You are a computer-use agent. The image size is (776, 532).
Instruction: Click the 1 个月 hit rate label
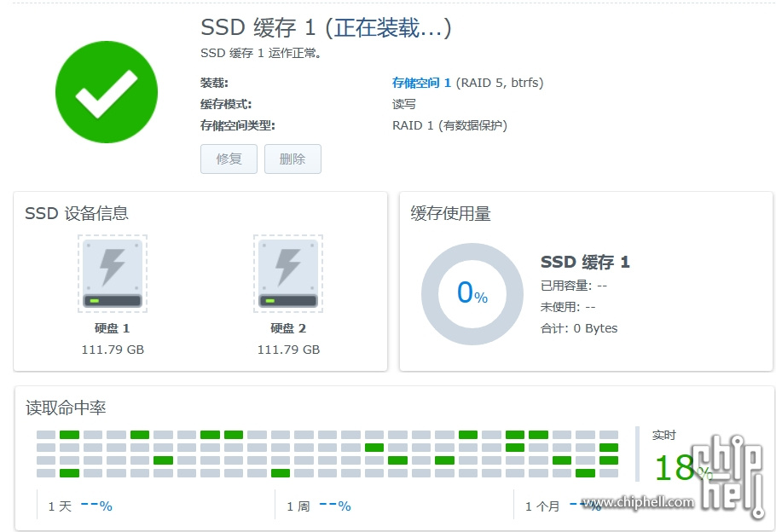click(542, 506)
